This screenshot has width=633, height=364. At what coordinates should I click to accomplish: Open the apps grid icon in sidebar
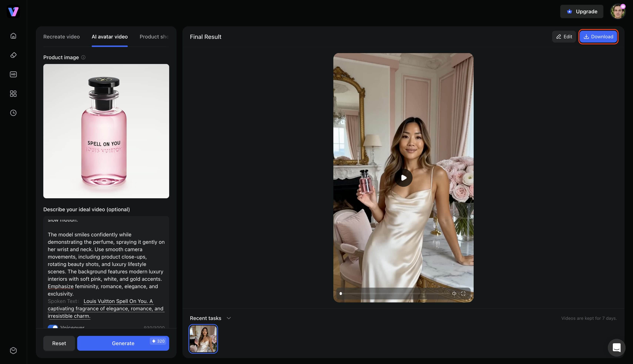tap(13, 94)
